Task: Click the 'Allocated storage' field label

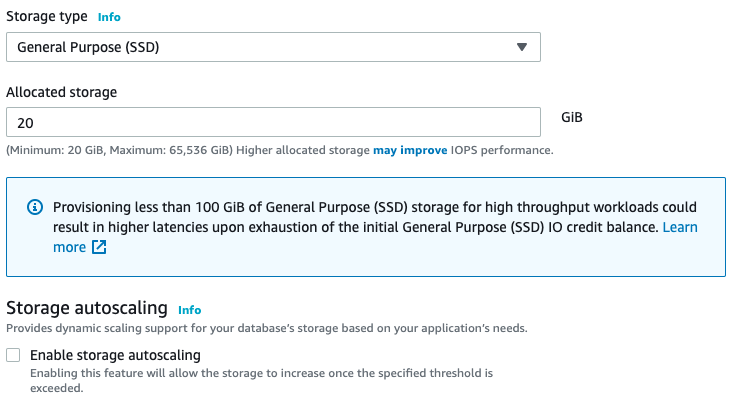Action: 62,92
